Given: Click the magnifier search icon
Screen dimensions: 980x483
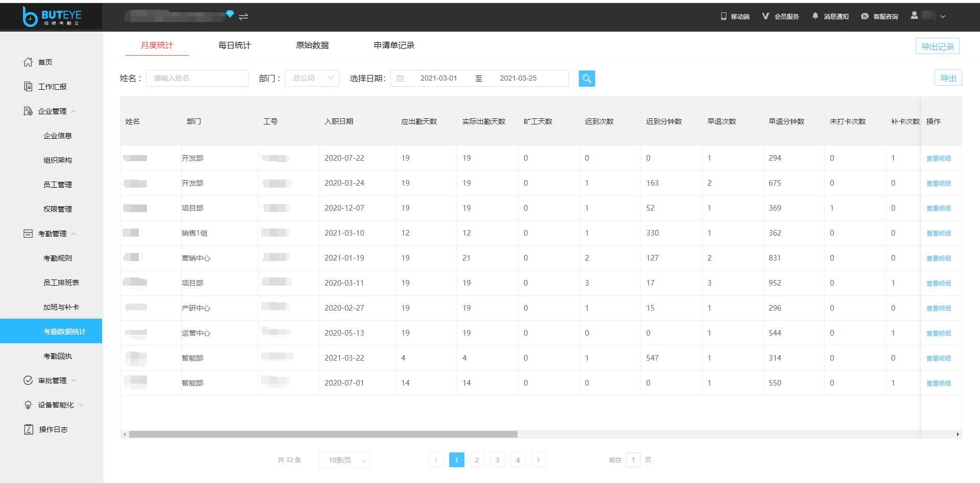Looking at the screenshot, I should click(586, 78).
